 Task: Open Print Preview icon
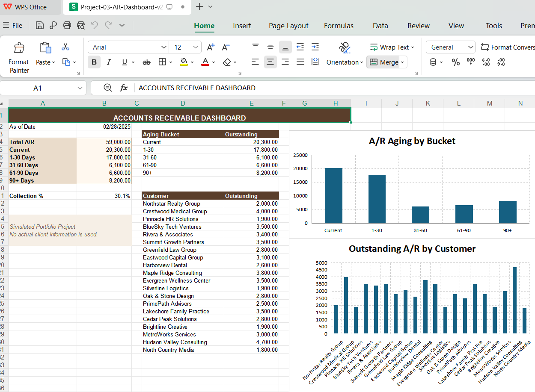pos(81,25)
